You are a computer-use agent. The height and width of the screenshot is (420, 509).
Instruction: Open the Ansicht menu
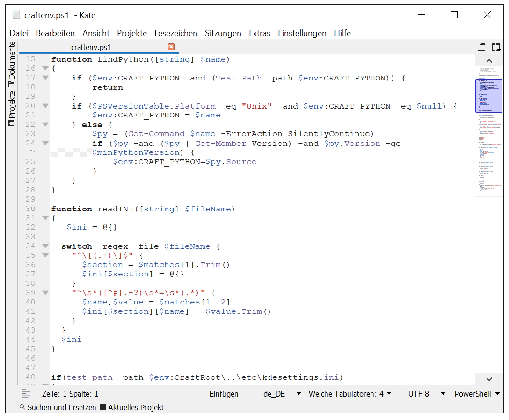click(x=96, y=33)
